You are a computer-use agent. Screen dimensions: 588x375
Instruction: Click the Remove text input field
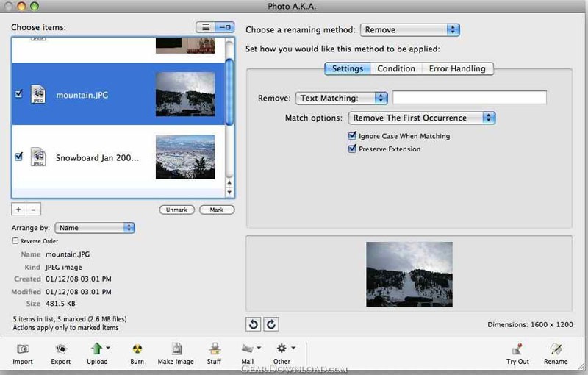coord(470,98)
